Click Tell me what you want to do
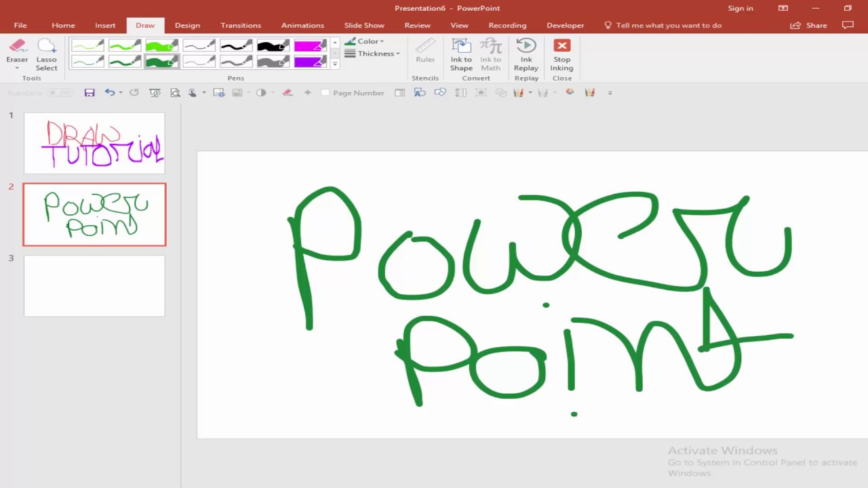Screen dimensions: 868x488 [663, 25]
